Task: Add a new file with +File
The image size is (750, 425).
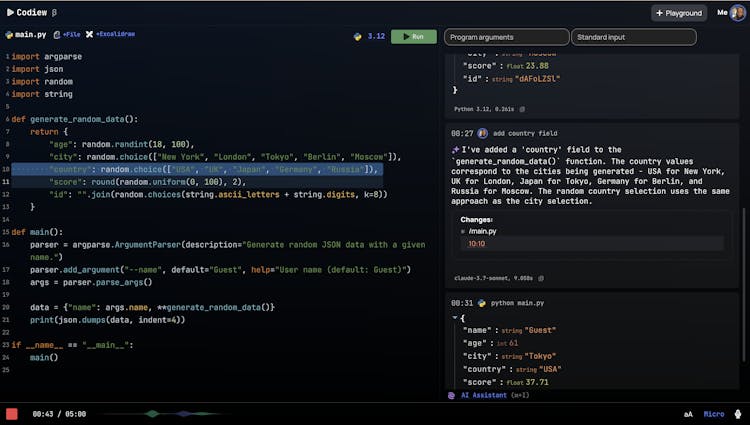Action: coord(67,34)
